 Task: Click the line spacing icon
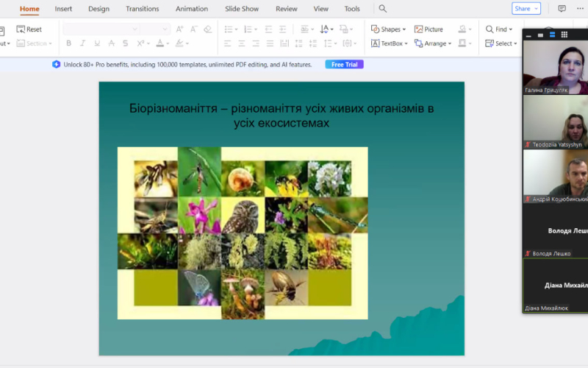click(x=328, y=43)
